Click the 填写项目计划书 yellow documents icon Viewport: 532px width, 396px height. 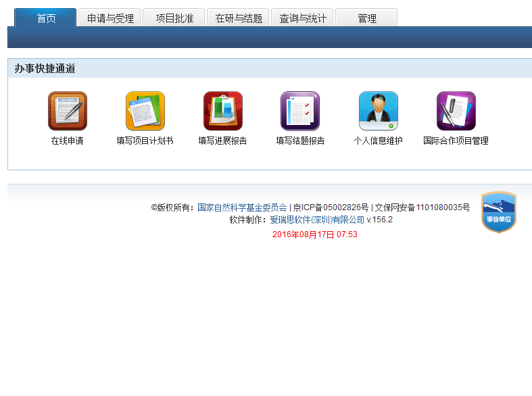[145, 111]
